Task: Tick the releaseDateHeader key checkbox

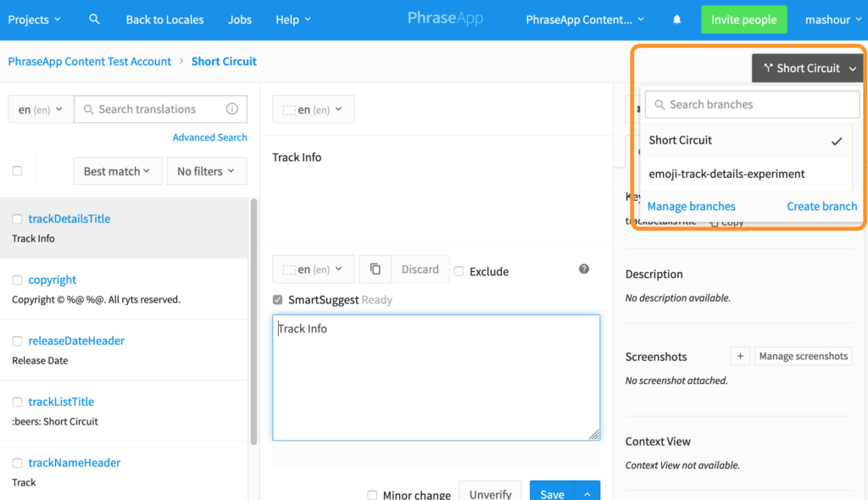Action: point(17,341)
